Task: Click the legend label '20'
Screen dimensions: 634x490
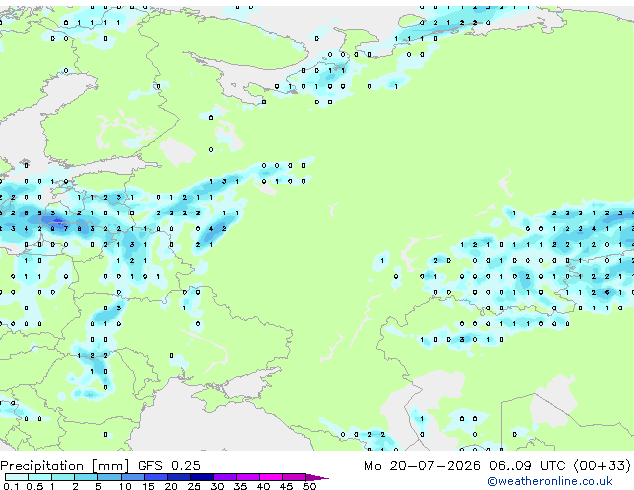Action: click(171, 486)
